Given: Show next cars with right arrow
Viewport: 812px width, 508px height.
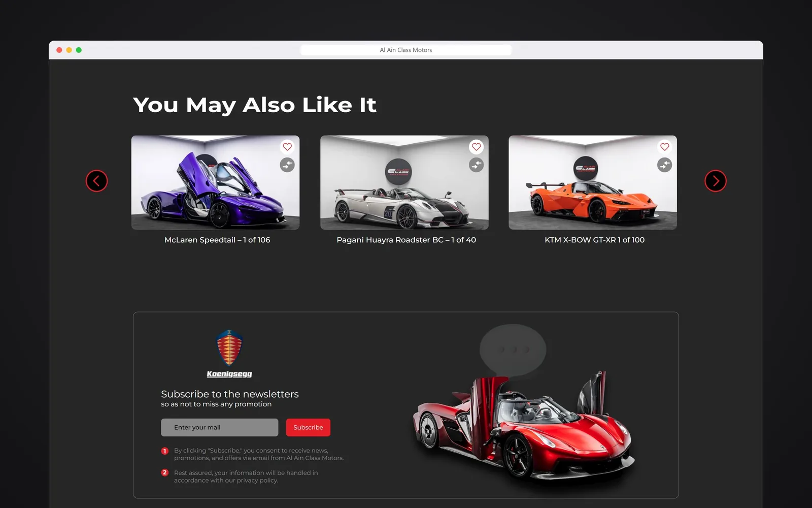Looking at the screenshot, I should [716, 181].
